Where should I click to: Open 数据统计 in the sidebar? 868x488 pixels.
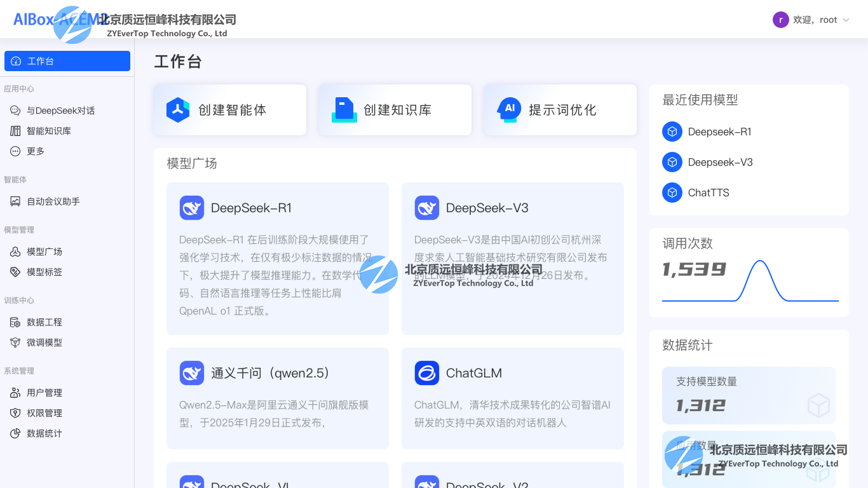pos(67,433)
